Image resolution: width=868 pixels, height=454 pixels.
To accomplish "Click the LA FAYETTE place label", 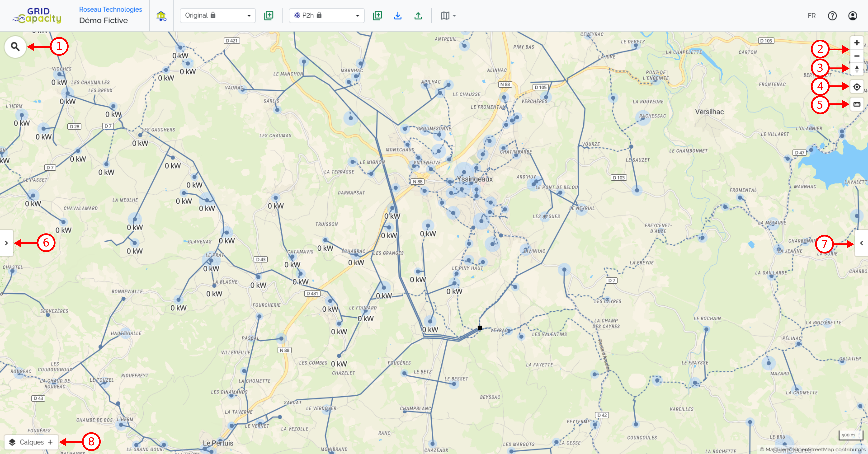I will (x=539, y=364).
